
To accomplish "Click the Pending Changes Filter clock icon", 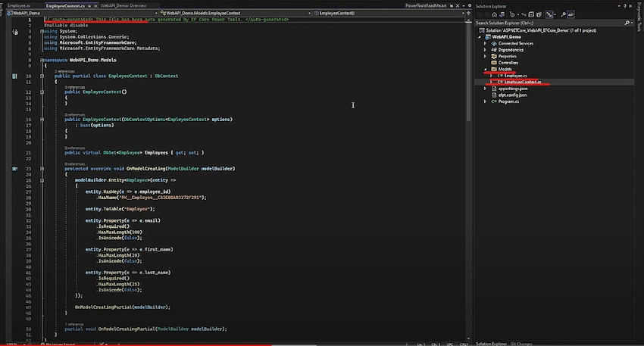I will (512, 14).
